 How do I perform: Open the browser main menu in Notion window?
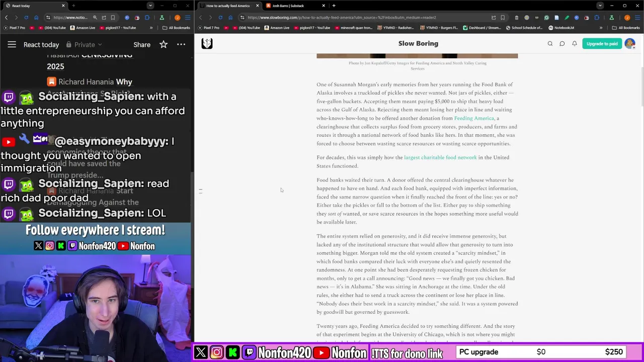(x=188, y=18)
